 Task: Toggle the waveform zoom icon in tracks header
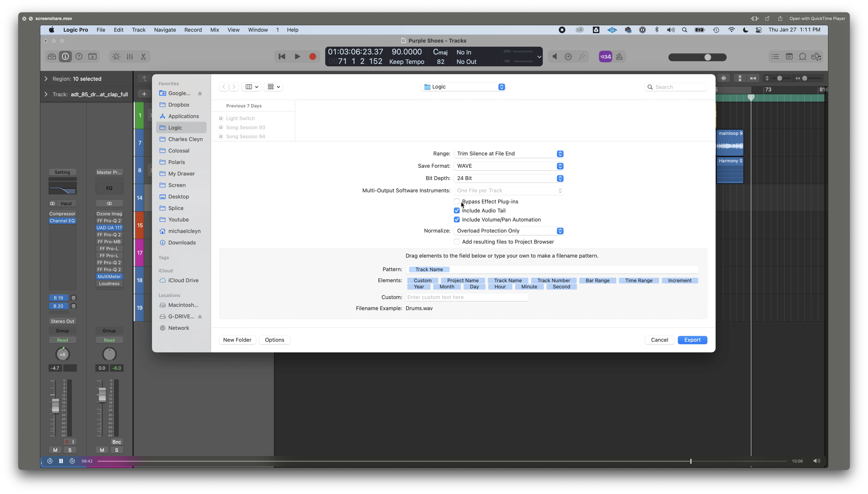click(723, 78)
